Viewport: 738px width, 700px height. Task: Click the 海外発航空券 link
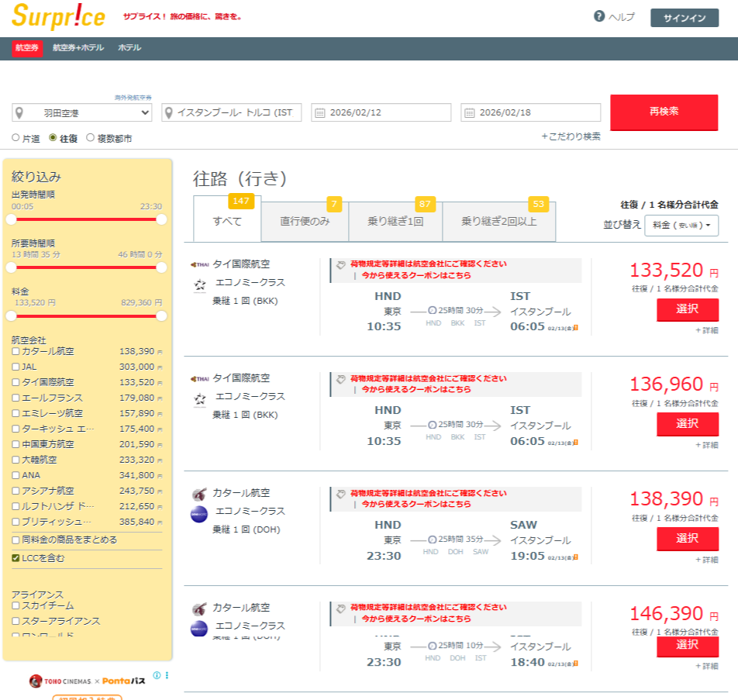tap(133, 98)
